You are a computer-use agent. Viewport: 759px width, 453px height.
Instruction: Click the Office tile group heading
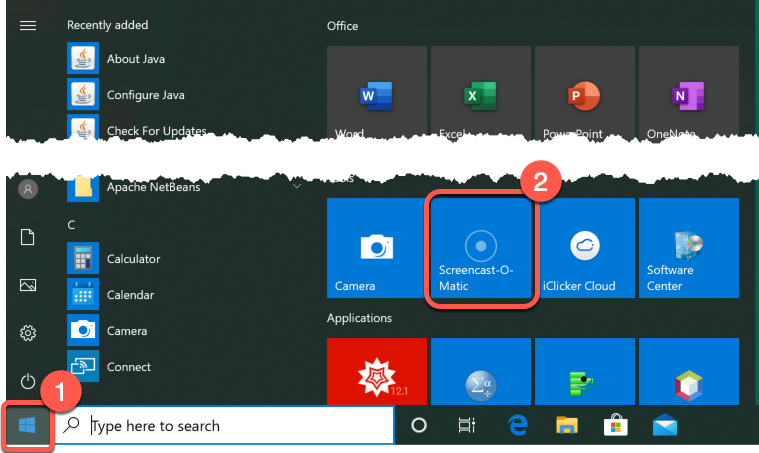click(343, 26)
